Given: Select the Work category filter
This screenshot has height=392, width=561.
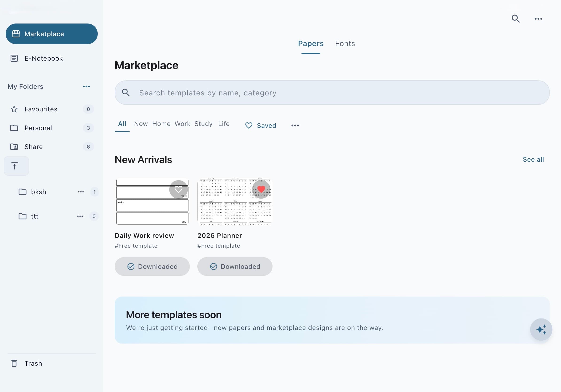Looking at the screenshot, I should 182,124.
